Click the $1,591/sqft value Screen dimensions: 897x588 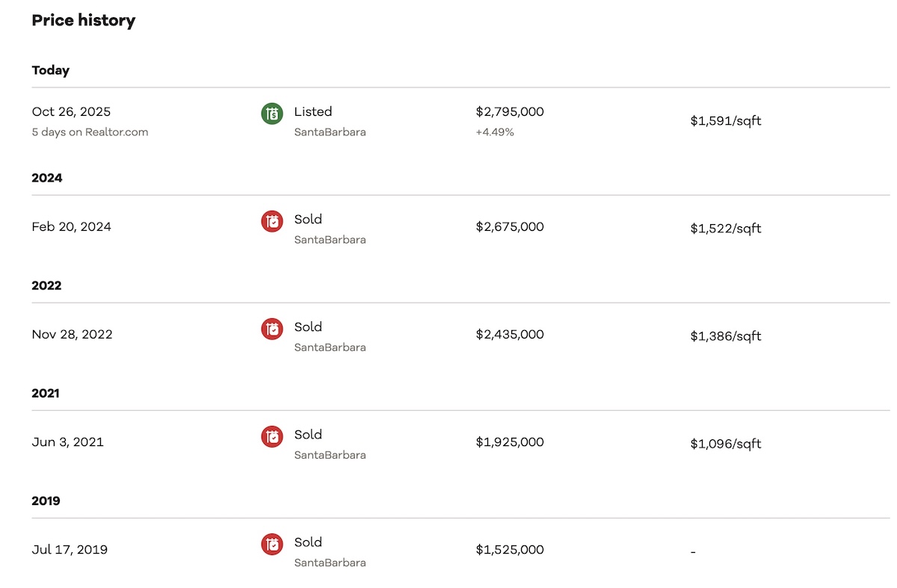click(726, 120)
